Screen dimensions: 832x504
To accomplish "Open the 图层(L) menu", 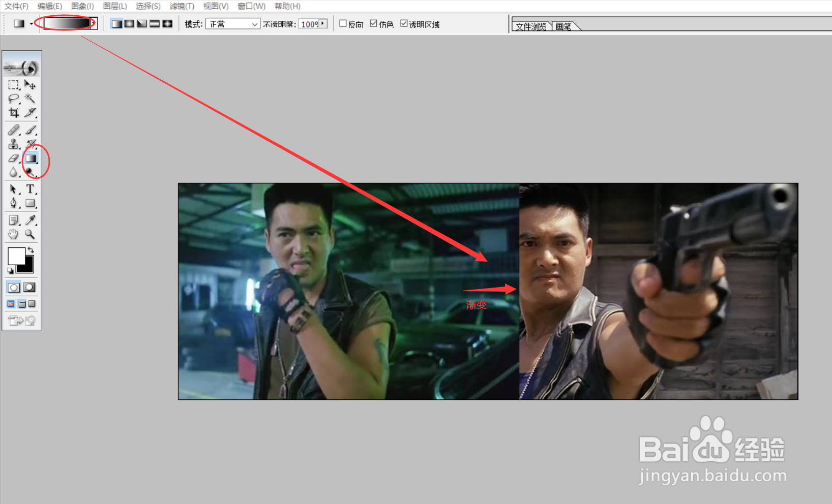I will point(115,6).
